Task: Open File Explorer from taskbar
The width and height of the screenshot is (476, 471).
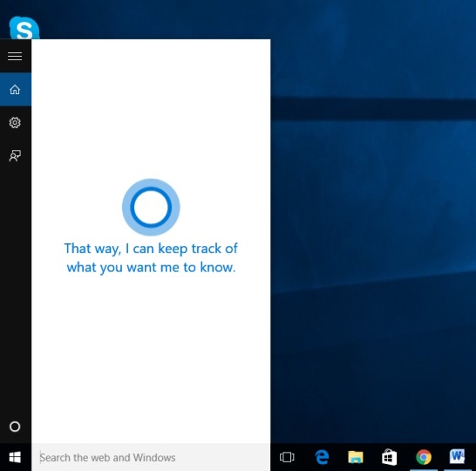Action: [356, 457]
